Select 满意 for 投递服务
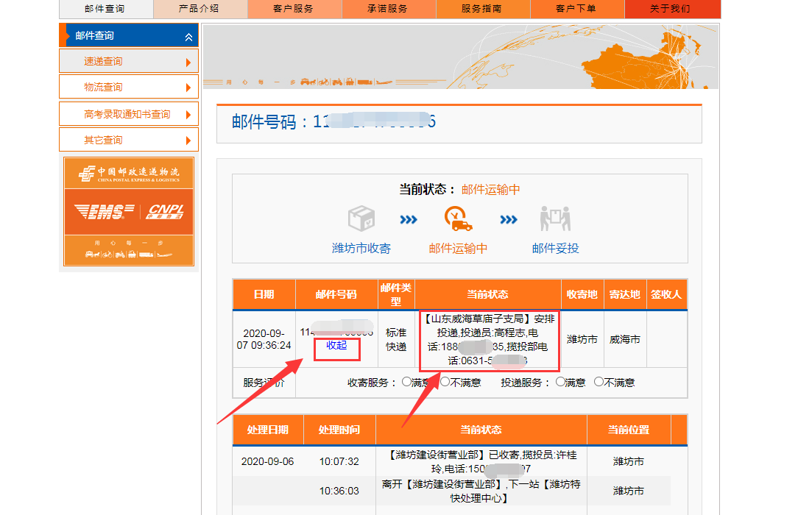 coord(560,382)
